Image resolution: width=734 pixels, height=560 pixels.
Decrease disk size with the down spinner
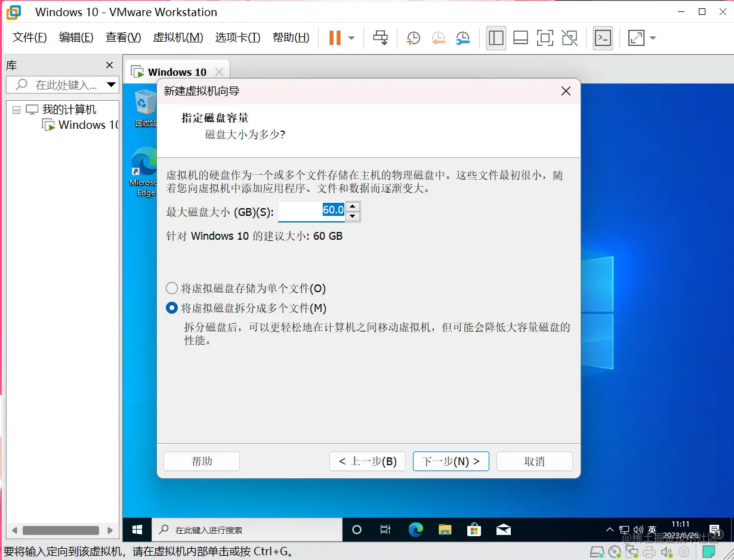(x=353, y=216)
